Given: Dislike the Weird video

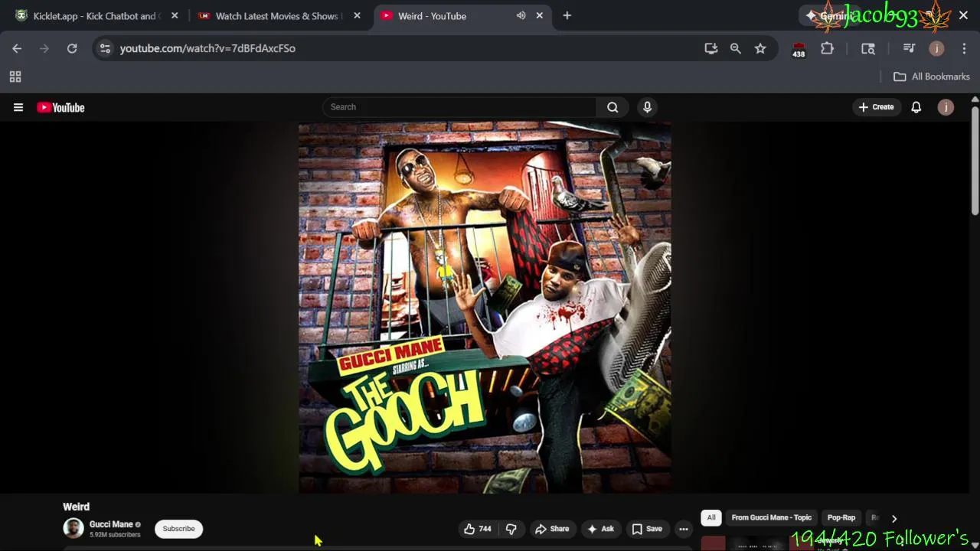Looking at the screenshot, I should pyautogui.click(x=511, y=529).
